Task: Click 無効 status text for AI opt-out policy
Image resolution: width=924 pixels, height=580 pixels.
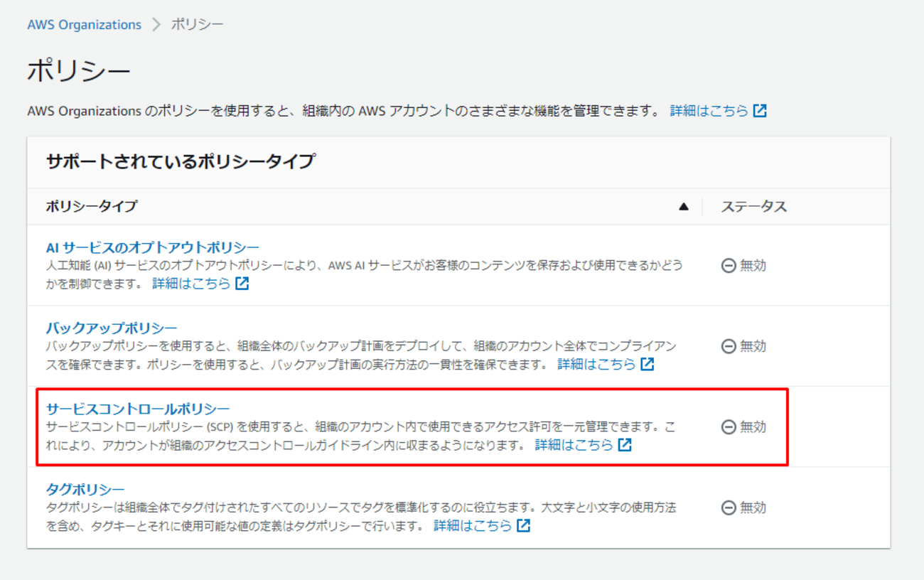Action: [753, 266]
